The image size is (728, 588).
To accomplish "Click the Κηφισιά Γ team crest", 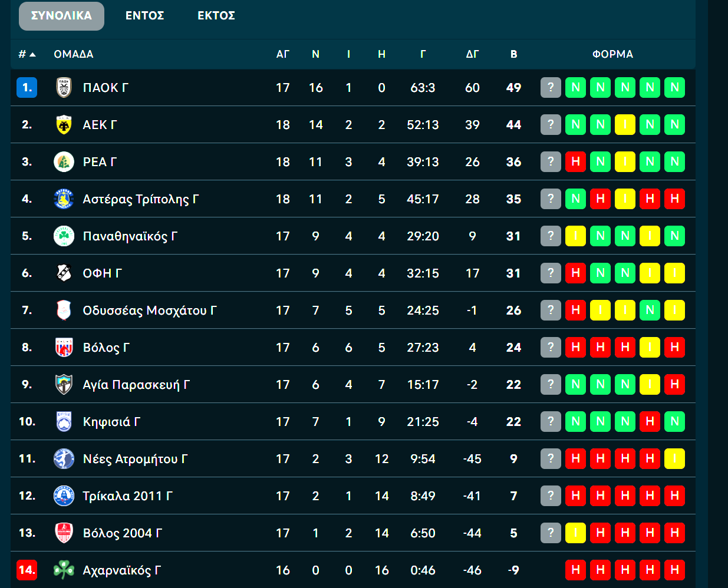I will (x=64, y=422).
